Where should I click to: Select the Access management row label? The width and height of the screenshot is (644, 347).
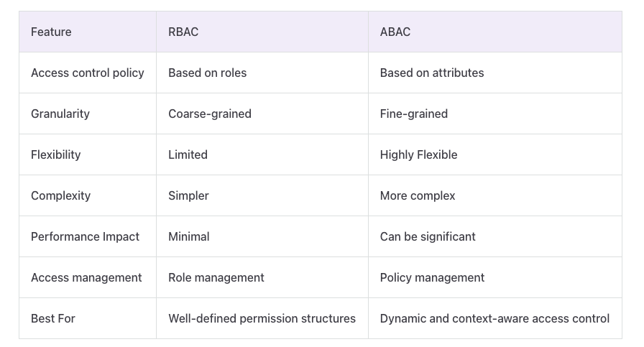coord(86,277)
